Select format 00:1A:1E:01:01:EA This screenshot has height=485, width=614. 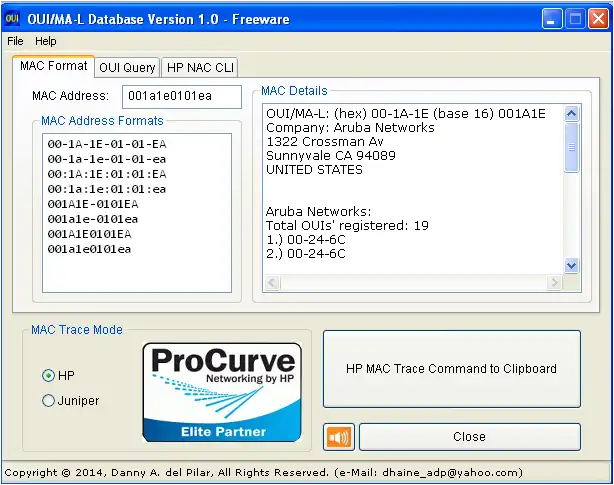(x=107, y=174)
